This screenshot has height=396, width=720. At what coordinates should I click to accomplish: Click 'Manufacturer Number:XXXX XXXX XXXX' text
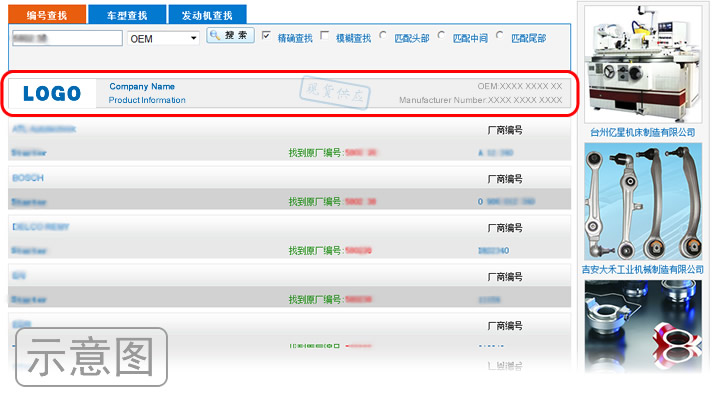coord(480,100)
